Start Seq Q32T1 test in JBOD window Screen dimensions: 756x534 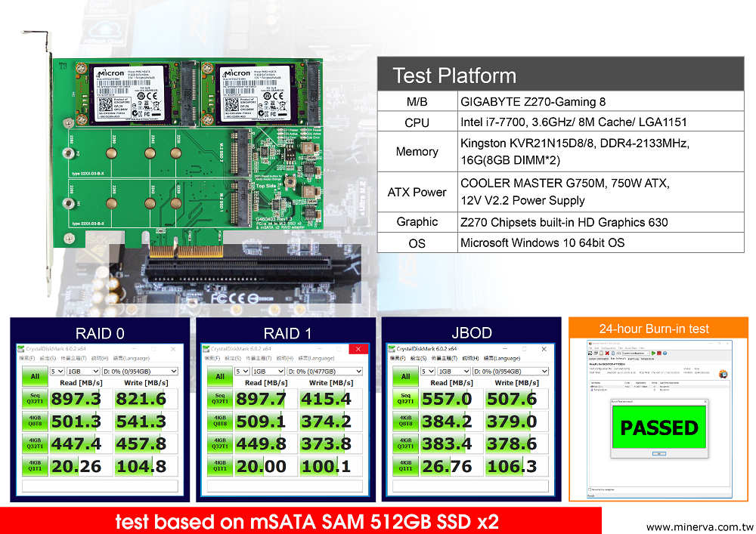tap(405, 399)
